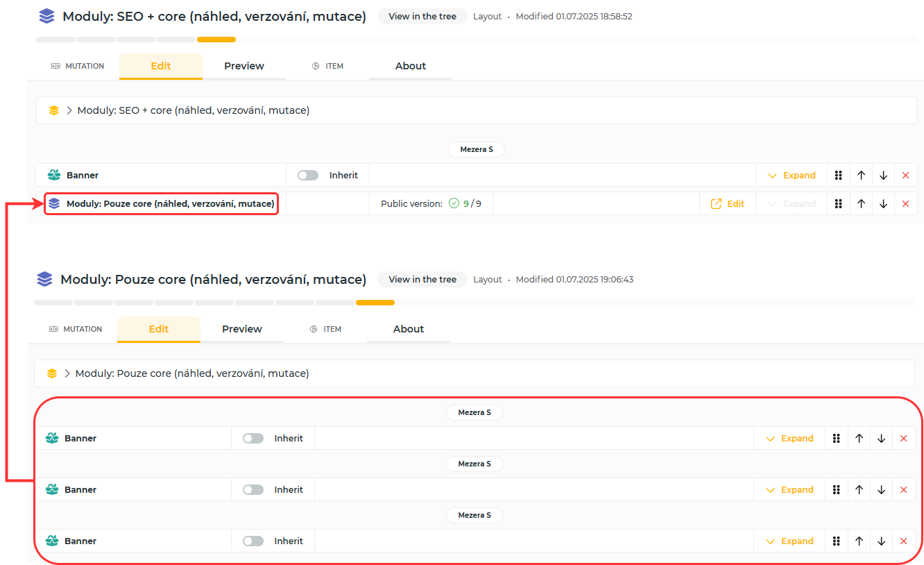The image size is (924, 565).
Task: Delete the Banner row in SEO + core layout
Action: [x=905, y=176]
